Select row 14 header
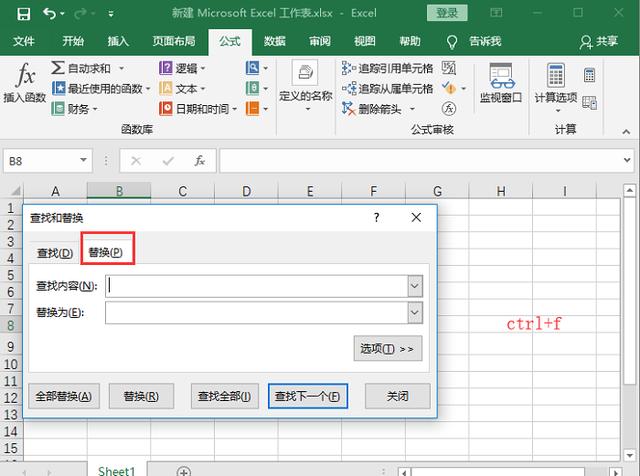Screen dimensions: 640x476 (x=11, y=432)
